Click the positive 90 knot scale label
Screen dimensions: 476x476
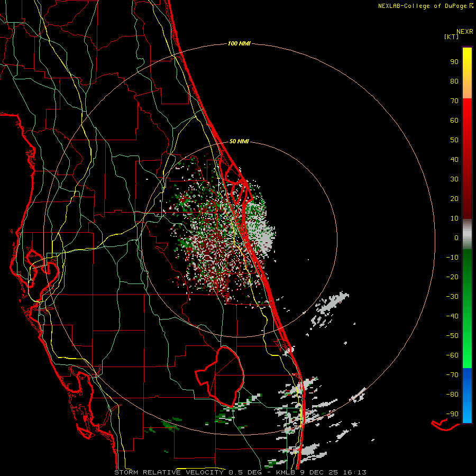click(454, 62)
